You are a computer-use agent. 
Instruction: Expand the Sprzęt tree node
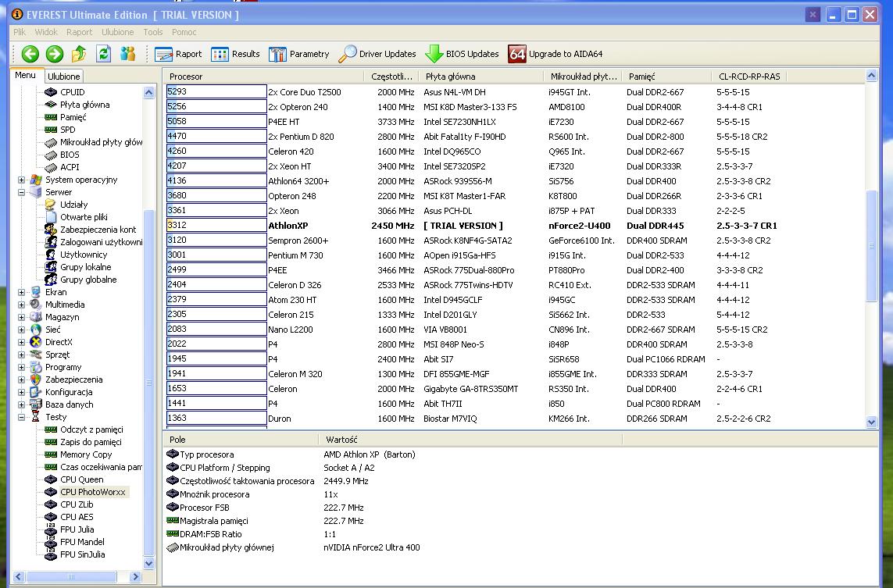coord(22,355)
